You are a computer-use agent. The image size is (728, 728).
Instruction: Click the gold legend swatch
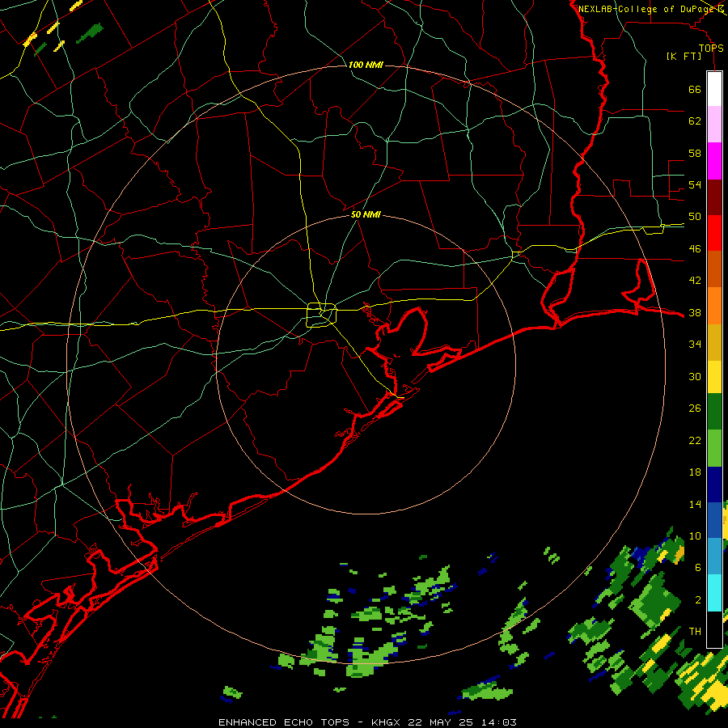point(714,341)
